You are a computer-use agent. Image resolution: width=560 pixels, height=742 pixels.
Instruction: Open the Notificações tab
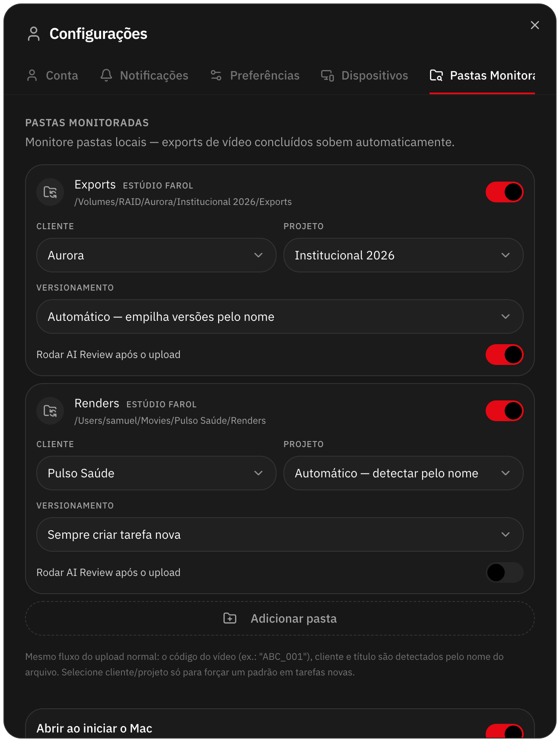(144, 76)
